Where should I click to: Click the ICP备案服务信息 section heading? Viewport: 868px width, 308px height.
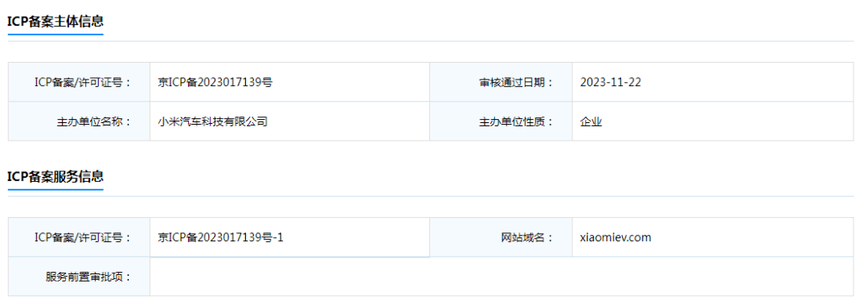coord(55,177)
